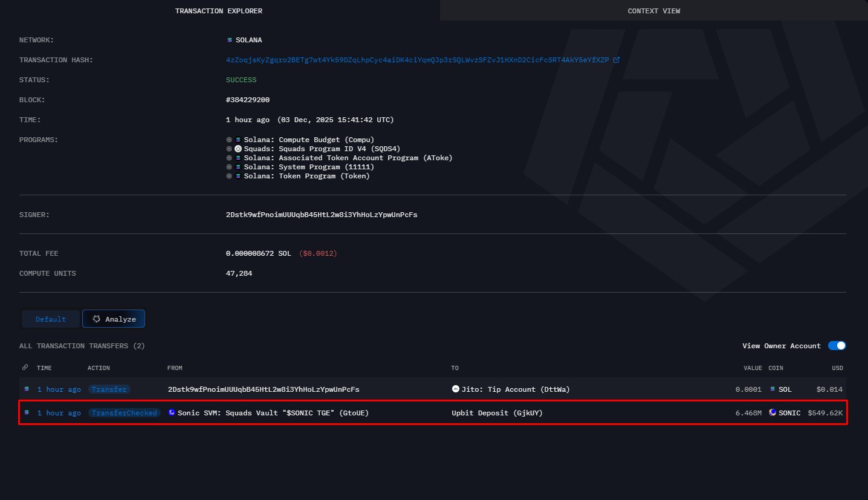
Task: Switch to the Transaction Explorer tab
Action: (219, 11)
